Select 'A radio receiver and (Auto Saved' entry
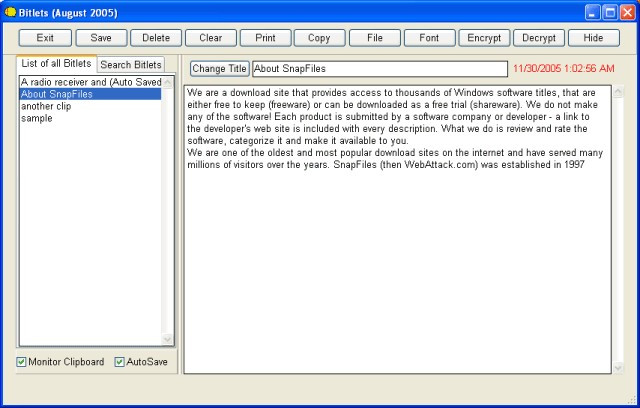 pos(91,82)
